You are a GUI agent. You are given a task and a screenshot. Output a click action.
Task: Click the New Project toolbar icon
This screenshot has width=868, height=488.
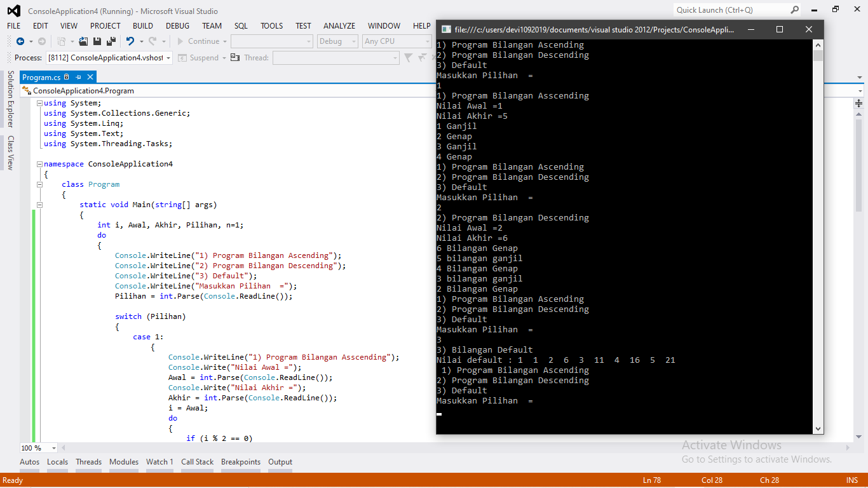[x=61, y=41]
